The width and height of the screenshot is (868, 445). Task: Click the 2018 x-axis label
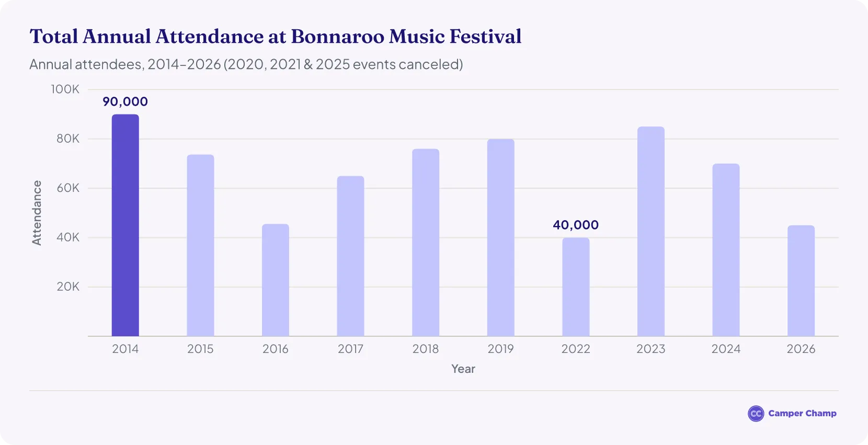click(426, 349)
